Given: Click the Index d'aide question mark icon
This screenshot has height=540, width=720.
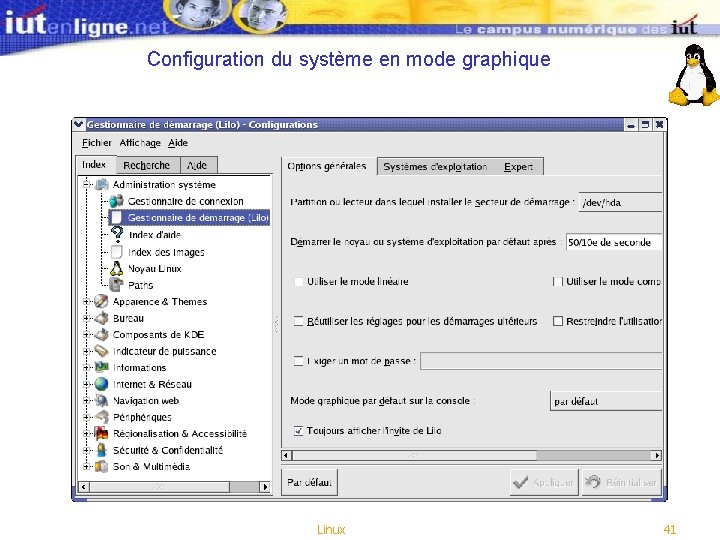Looking at the screenshot, I should [x=117, y=234].
